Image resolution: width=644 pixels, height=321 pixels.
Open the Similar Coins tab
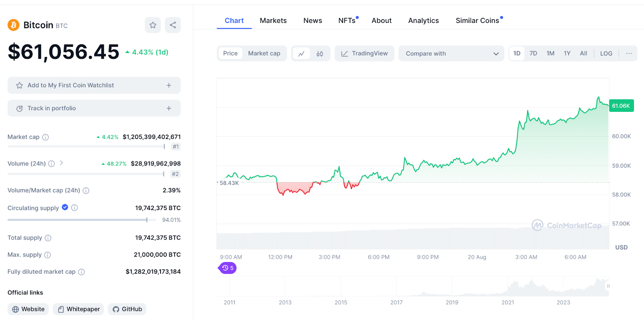478,21
